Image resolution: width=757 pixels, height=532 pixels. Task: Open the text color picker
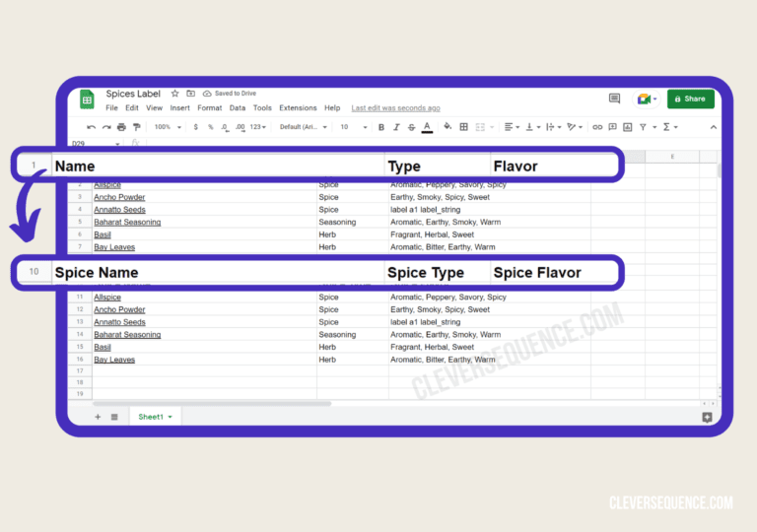427,127
